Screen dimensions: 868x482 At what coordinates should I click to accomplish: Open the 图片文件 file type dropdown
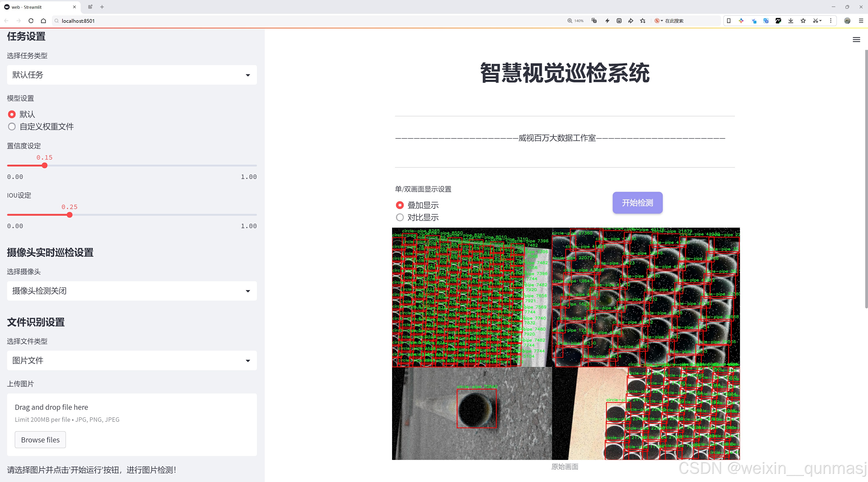[x=132, y=361]
